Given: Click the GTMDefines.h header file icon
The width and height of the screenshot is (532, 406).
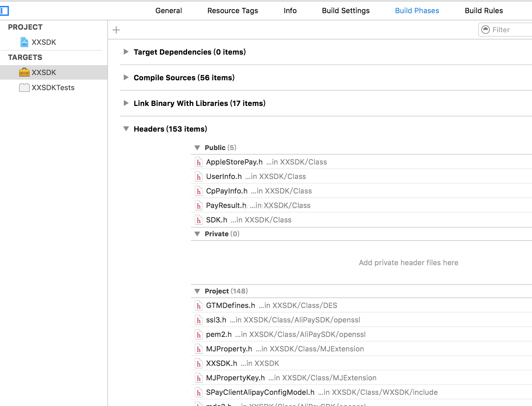Looking at the screenshot, I should tap(199, 306).
